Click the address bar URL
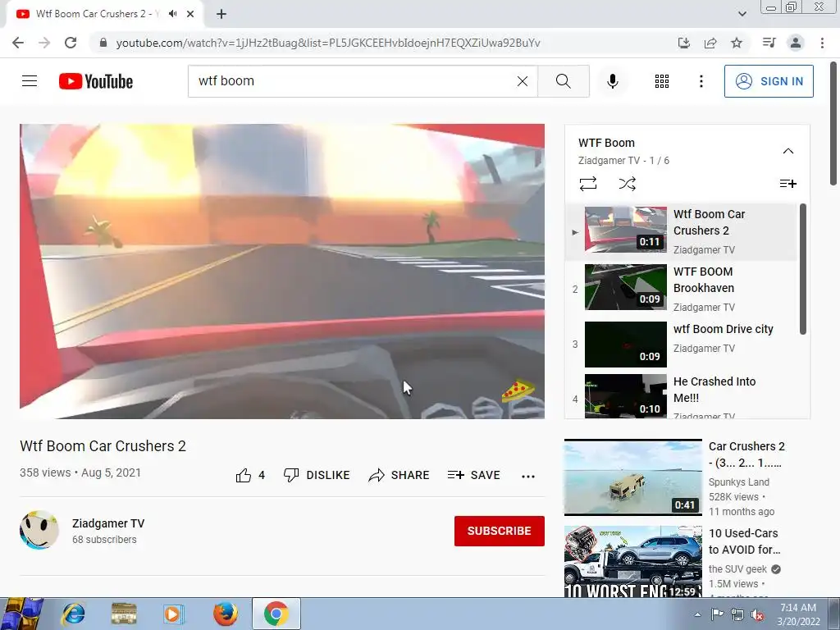The image size is (840, 630). point(328,43)
